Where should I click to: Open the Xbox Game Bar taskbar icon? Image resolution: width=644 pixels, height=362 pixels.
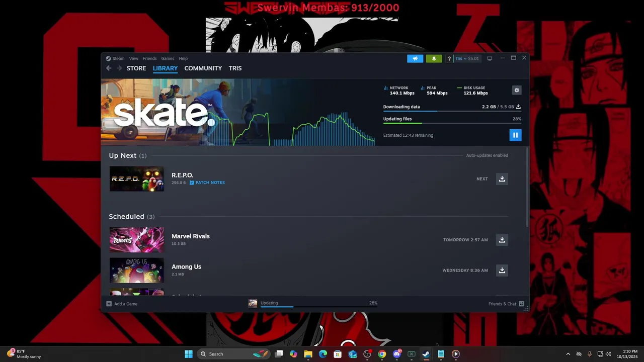tap(411, 354)
